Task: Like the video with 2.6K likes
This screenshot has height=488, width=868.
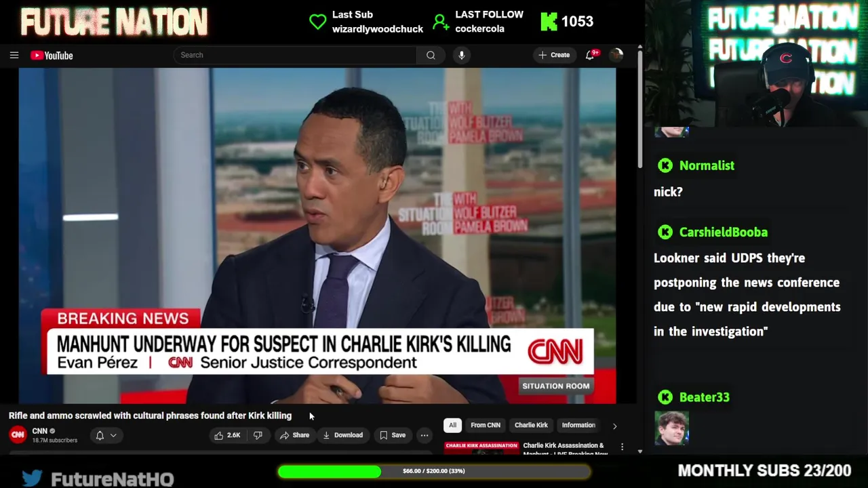Action: point(228,435)
